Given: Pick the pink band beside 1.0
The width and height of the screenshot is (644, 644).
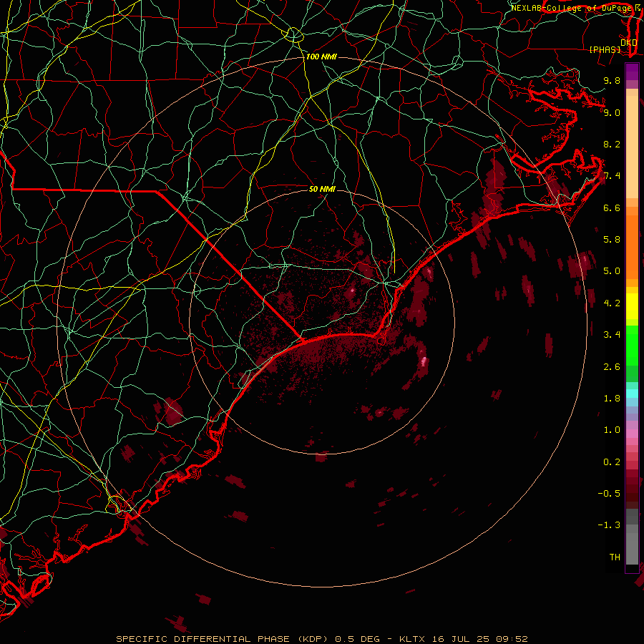Looking at the screenshot, I should [x=632, y=434].
